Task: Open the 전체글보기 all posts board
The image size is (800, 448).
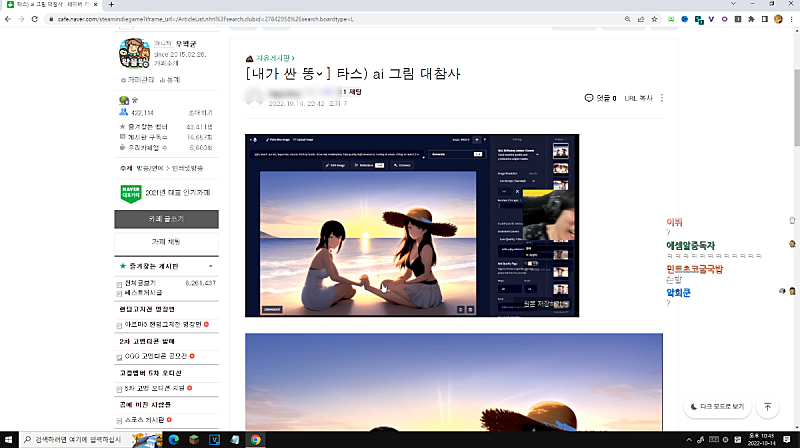Action: tap(140, 283)
